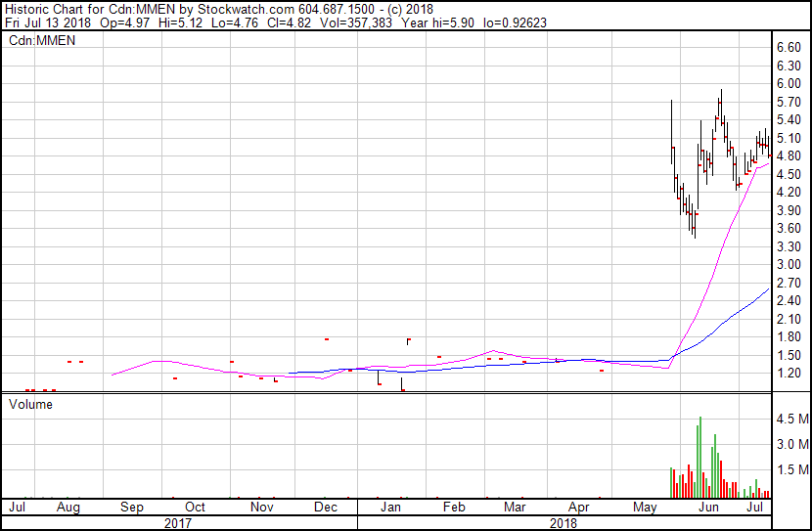This screenshot has height=531, width=812.
Task: Click the 1.50 price axis label
Action: 789,355
